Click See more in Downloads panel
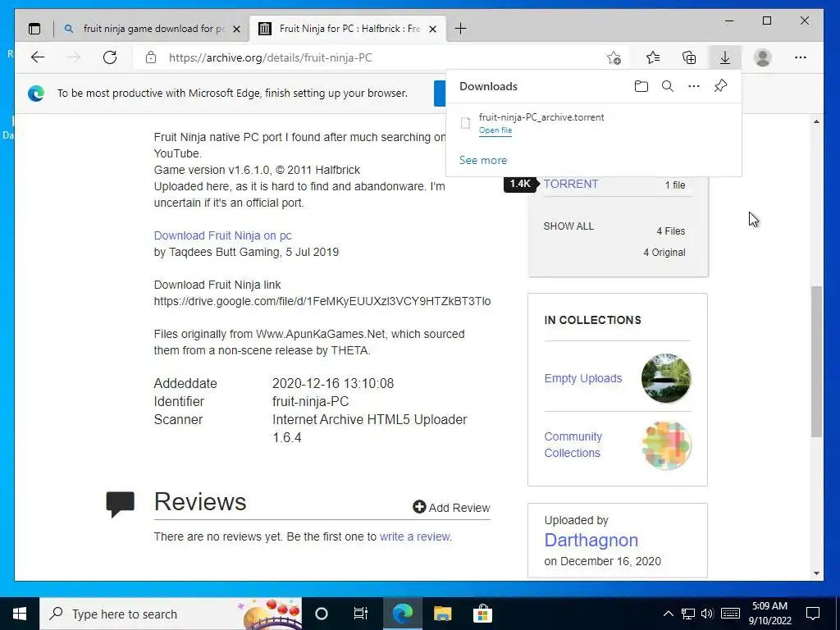Image resolution: width=840 pixels, height=630 pixels. pos(482,160)
